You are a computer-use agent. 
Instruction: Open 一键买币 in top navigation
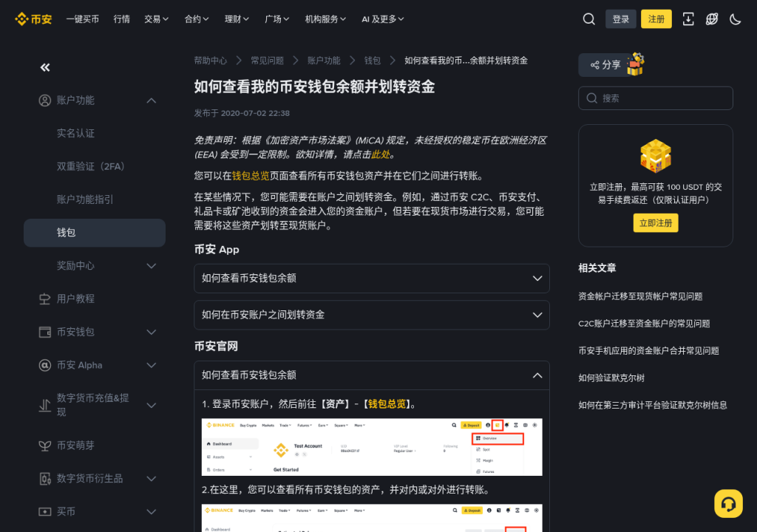coord(83,18)
